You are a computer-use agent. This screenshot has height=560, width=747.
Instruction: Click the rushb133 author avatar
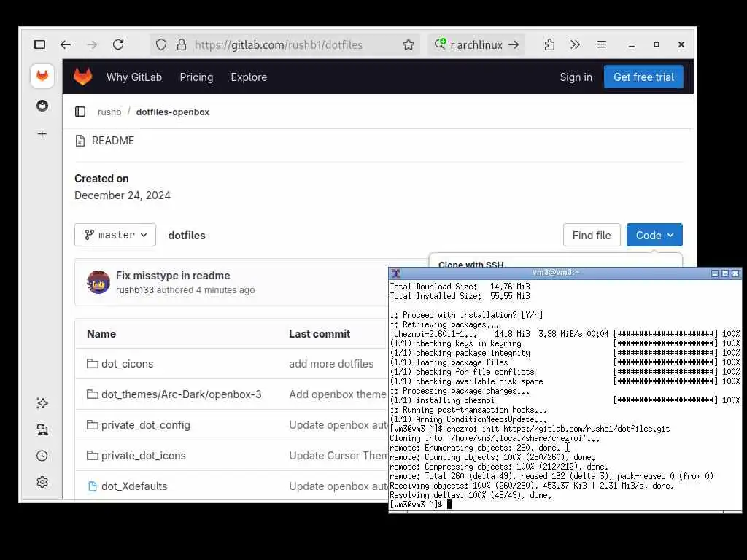point(98,282)
